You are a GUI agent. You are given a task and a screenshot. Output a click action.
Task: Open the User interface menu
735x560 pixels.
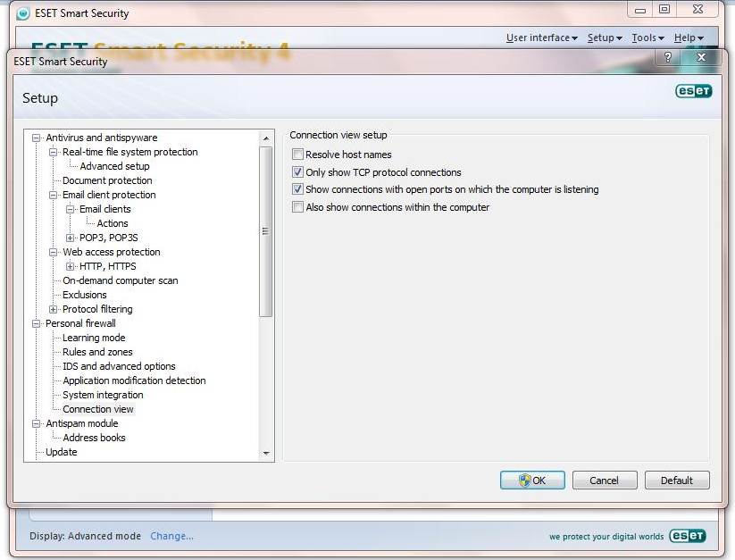tap(541, 38)
